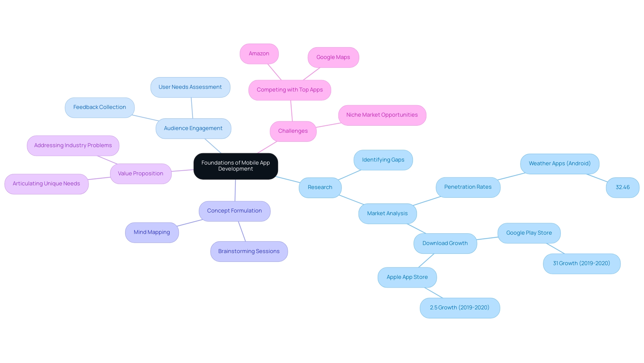Expand the Niche Market Opportunities node

tap(382, 115)
